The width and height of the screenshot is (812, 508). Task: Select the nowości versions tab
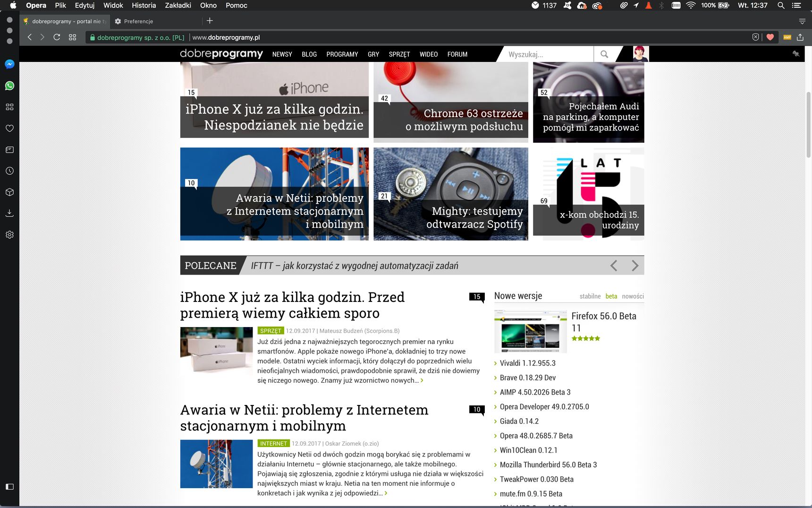point(633,296)
